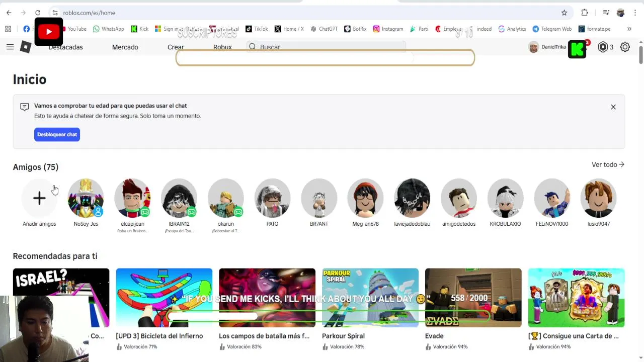Show more bookmarks with chevron
644x362 pixels.
(629, 29)
